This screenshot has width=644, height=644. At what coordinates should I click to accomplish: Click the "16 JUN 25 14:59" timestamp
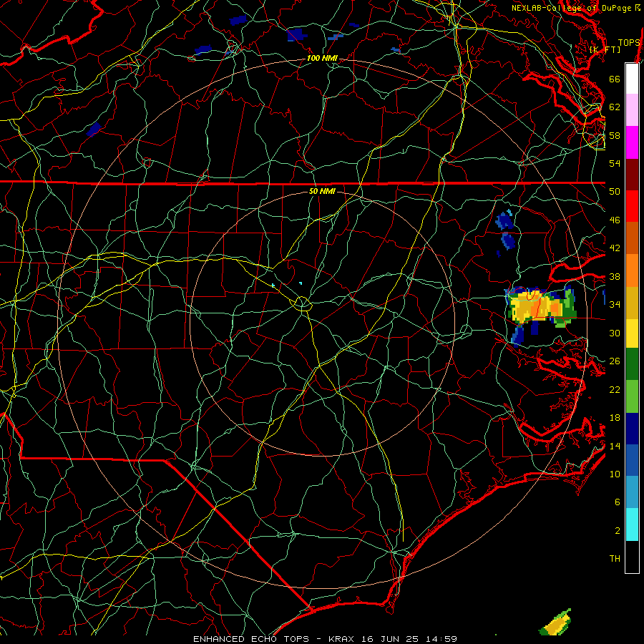tap(409, 639)
